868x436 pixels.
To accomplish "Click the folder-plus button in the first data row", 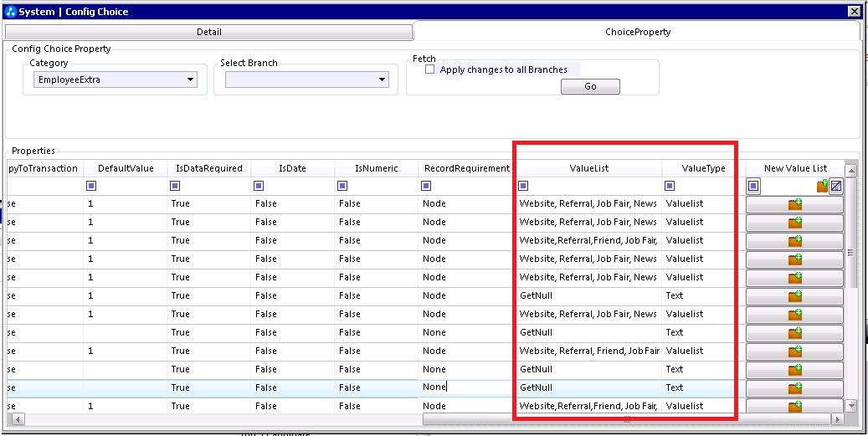I will [x=795, y=204].
